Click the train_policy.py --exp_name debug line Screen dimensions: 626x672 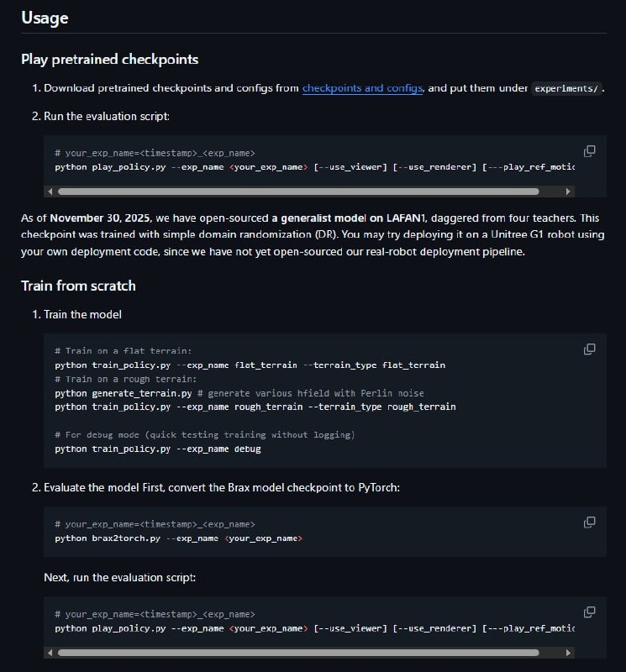(x=158, y=449)
